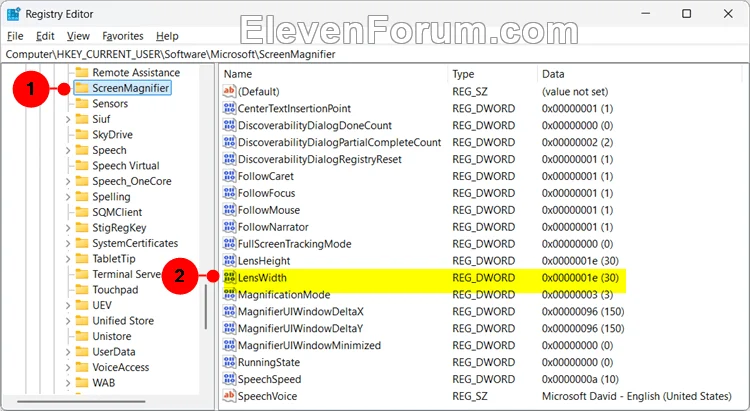Click the tree pane horizontal scrollbar thumb

pyautogui.click(x=81, y=401)
